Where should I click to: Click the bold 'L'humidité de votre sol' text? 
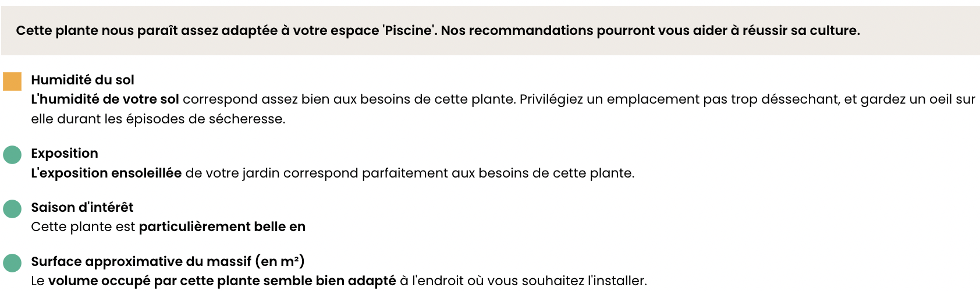pos(105,100)
